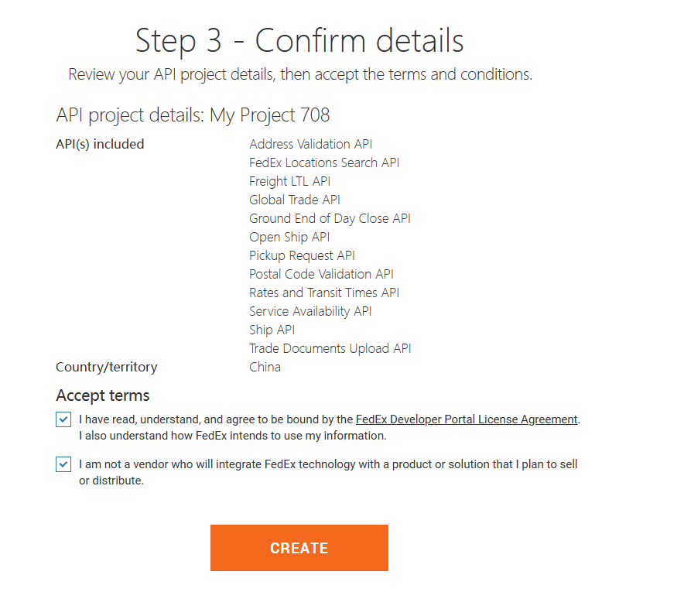Select Ground End of Day Close API
Image resolution: width=684 pixels, height=616 pixels.
(330, 218)
